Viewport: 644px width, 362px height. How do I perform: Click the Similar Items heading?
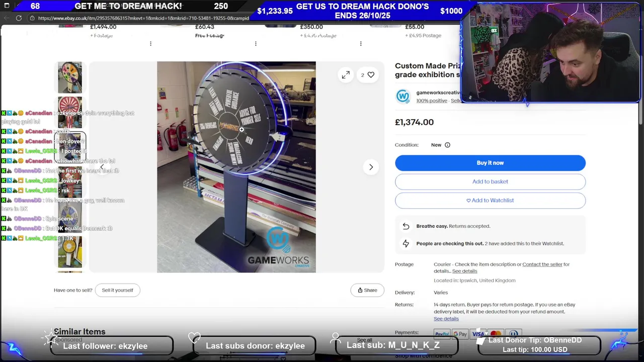click(x=79, y=332)
